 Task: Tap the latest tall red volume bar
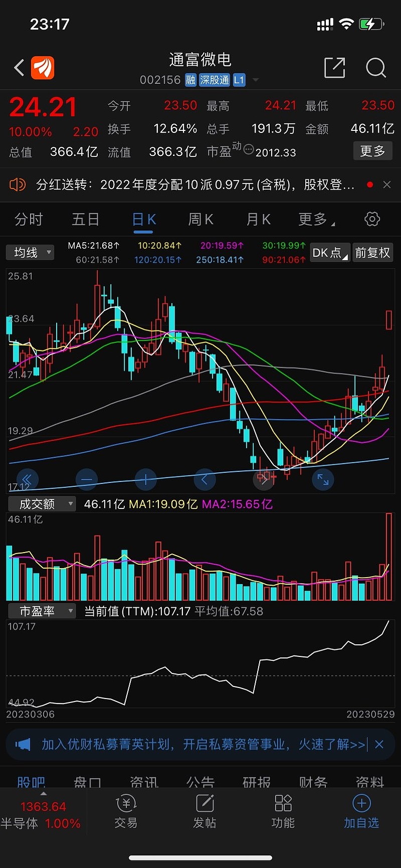point(388,557)
